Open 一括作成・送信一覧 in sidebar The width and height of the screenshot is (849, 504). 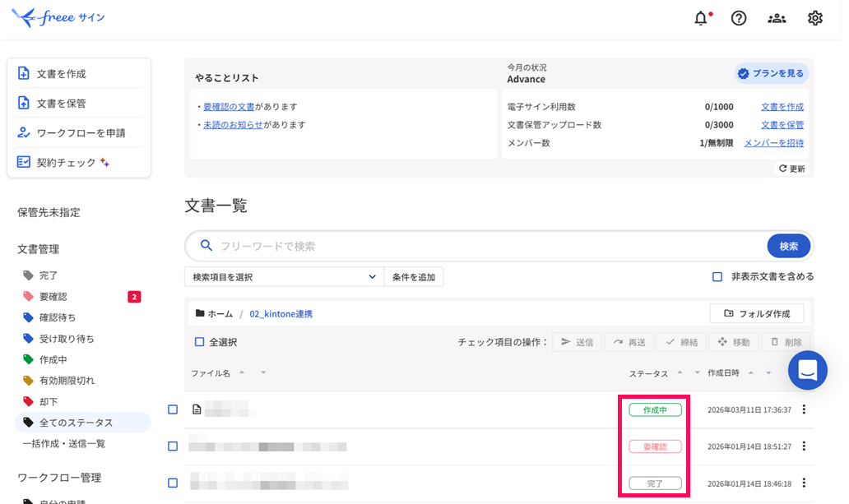click(64, 443)
